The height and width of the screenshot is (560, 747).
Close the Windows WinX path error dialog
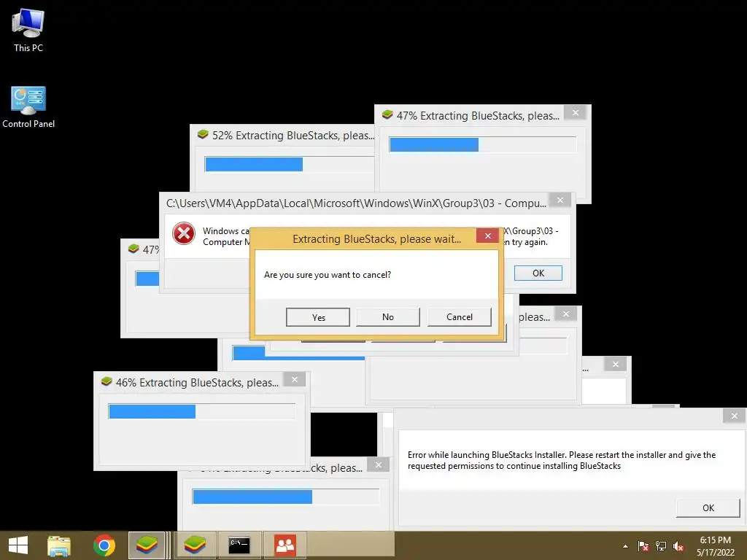point(560,200)
